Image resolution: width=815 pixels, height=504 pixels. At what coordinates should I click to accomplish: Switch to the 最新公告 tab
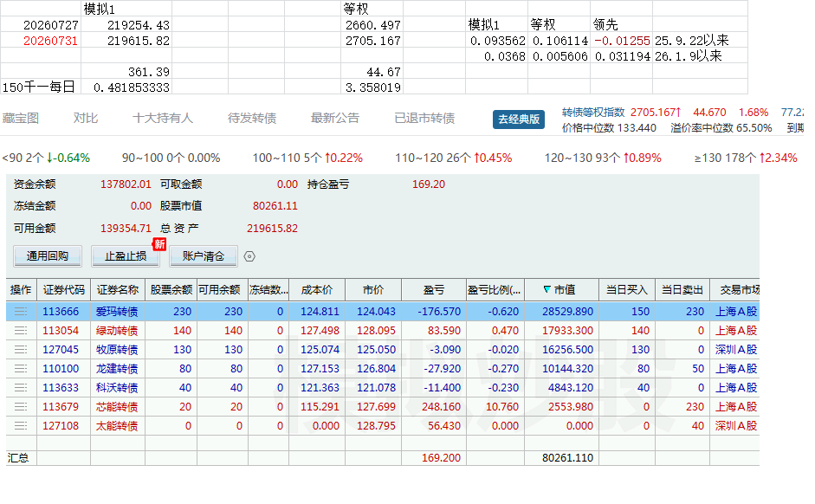(x=335, y=119)
